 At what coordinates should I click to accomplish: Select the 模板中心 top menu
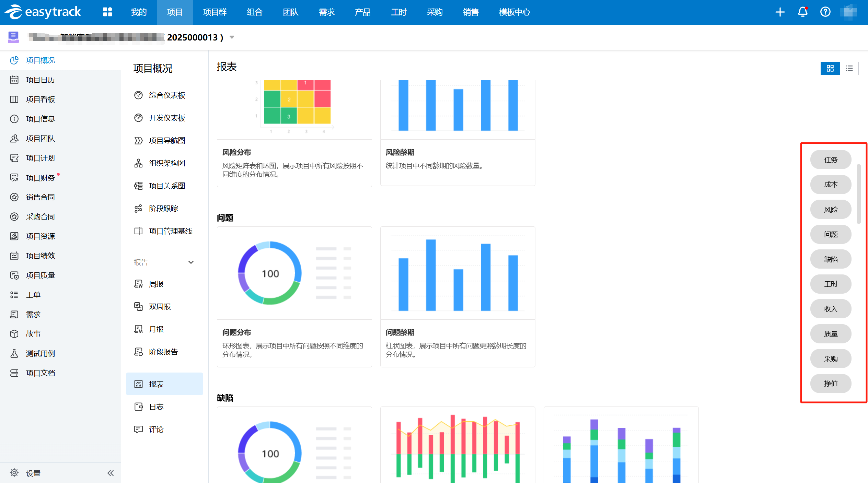tap(514, 12)
